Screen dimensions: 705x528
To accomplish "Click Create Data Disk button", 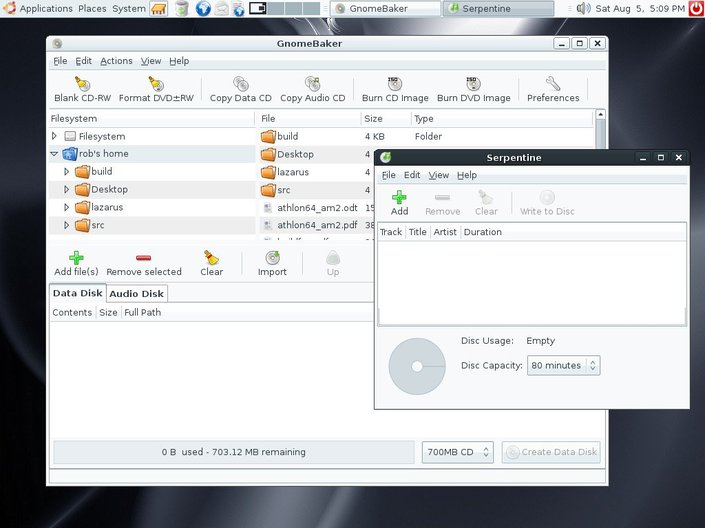I will coord(551,452).
